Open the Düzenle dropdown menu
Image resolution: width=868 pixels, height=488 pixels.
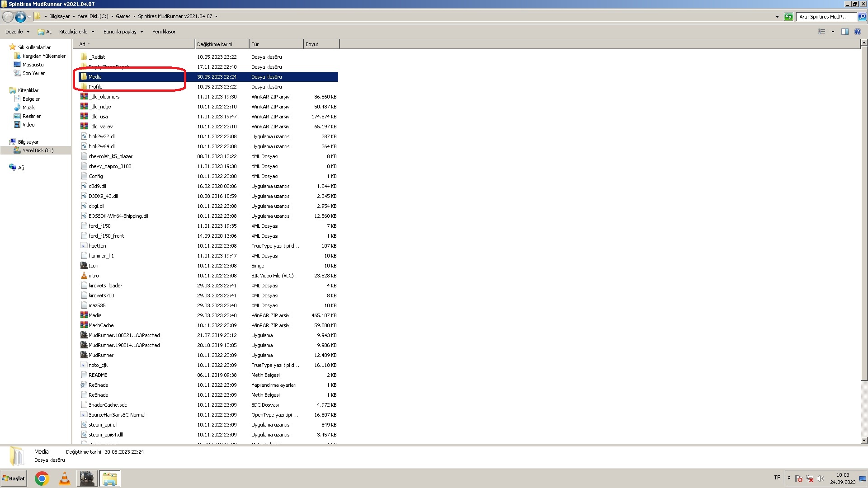click(x=17, y=32)
